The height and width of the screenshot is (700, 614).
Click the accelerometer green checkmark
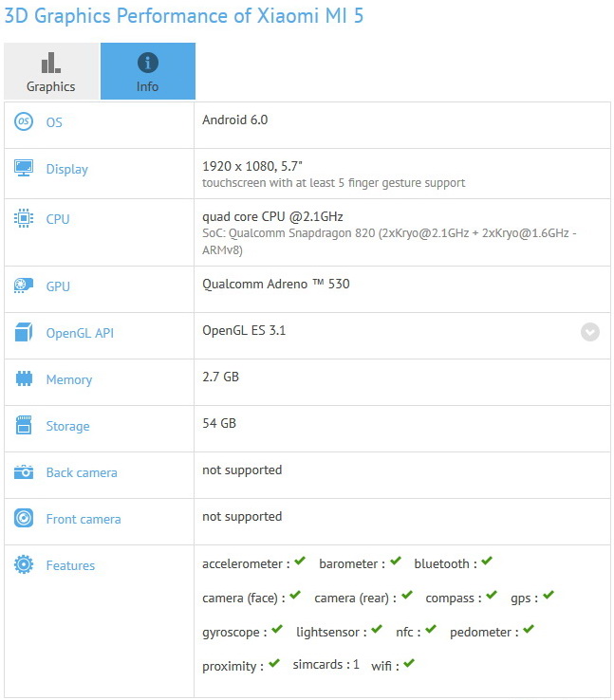click(300, 562)
